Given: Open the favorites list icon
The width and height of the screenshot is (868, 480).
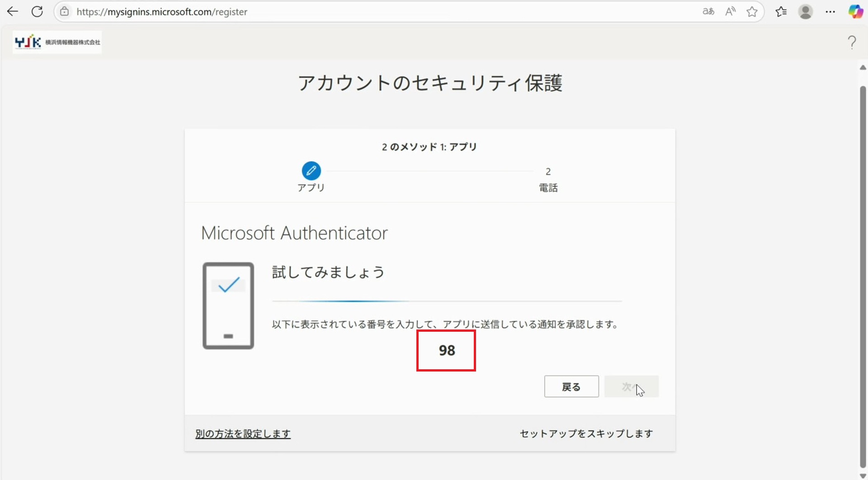Looking at the screenshot, I should click(781, 12).
